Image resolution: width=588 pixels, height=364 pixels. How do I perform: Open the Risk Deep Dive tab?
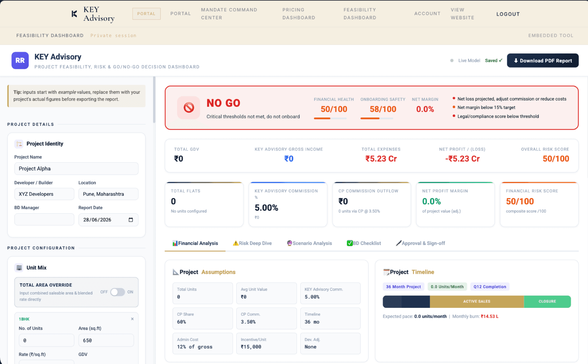(x=252, y=243)
